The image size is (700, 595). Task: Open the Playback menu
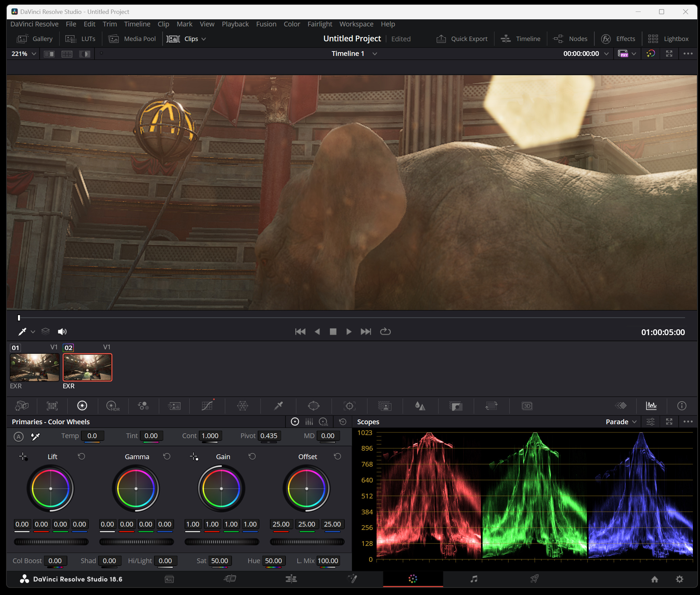235,24
